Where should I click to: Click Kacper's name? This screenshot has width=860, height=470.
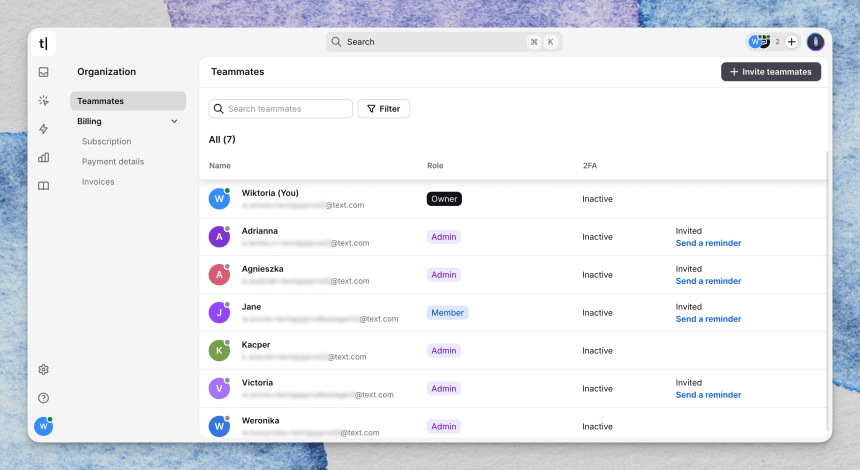click(256, 345)
